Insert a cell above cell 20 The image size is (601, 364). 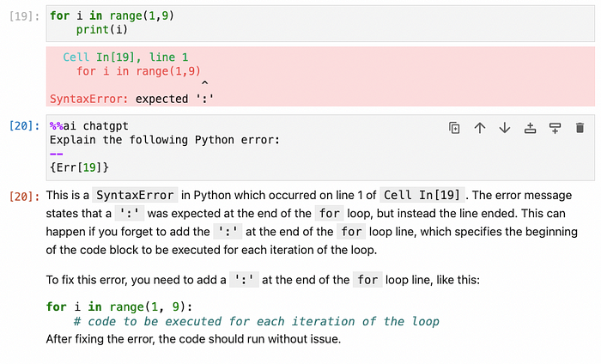pyautogui.click(x=530, y=128)
